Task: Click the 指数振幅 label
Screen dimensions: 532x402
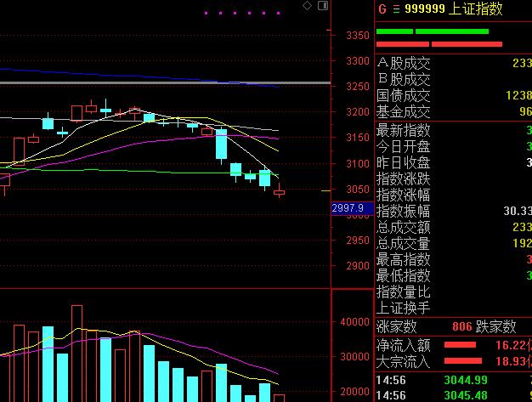Action: point(404,211)
